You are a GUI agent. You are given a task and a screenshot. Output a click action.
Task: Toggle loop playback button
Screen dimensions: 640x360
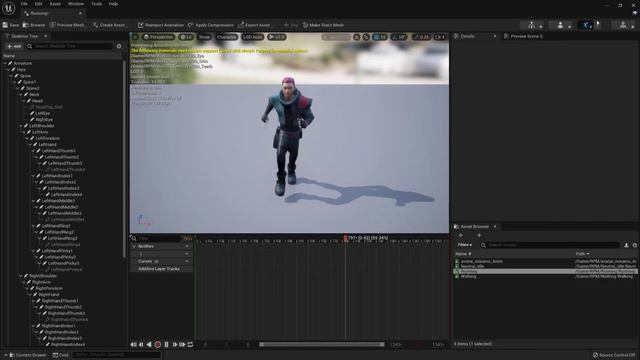190,344
